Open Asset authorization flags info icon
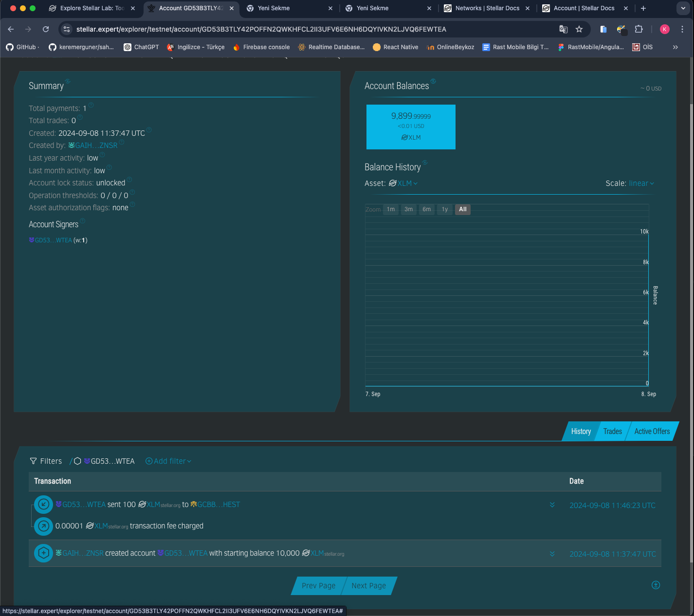 coord(132,204)
